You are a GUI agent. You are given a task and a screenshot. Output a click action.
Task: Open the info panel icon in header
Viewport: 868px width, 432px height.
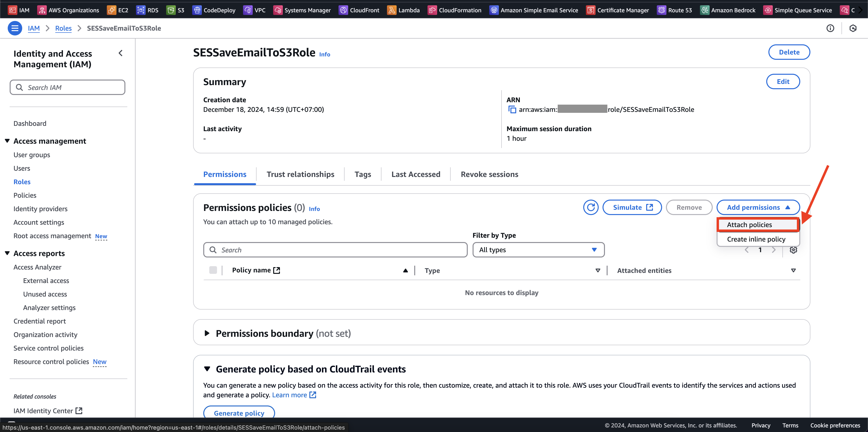click(830, 28)
